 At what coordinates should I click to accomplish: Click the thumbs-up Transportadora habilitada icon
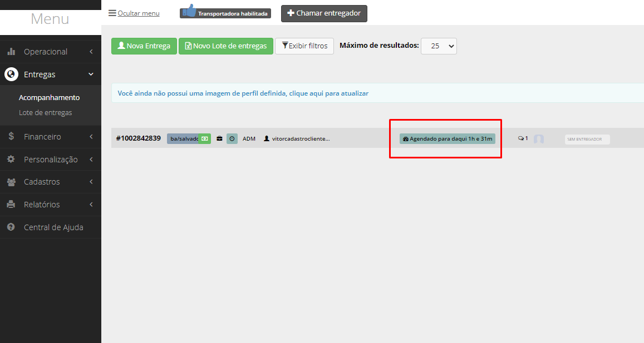coord(189,10)
